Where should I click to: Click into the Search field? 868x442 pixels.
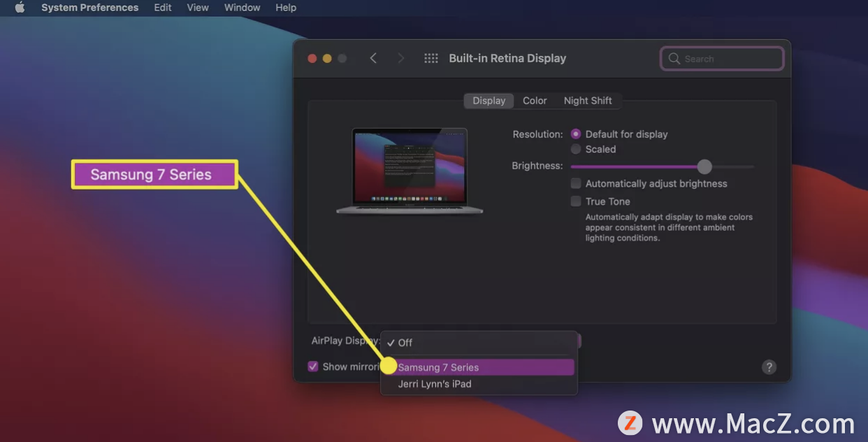click(x=730, y=59)
